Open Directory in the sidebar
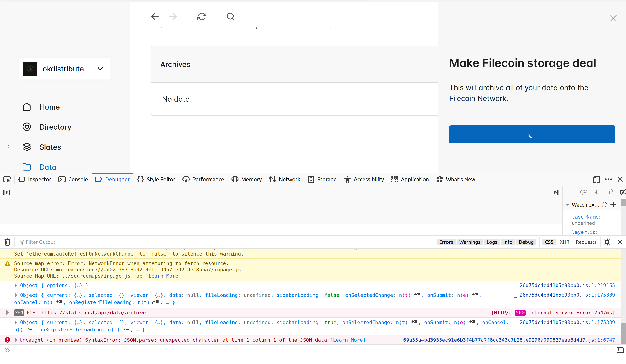 pos(55,127)
